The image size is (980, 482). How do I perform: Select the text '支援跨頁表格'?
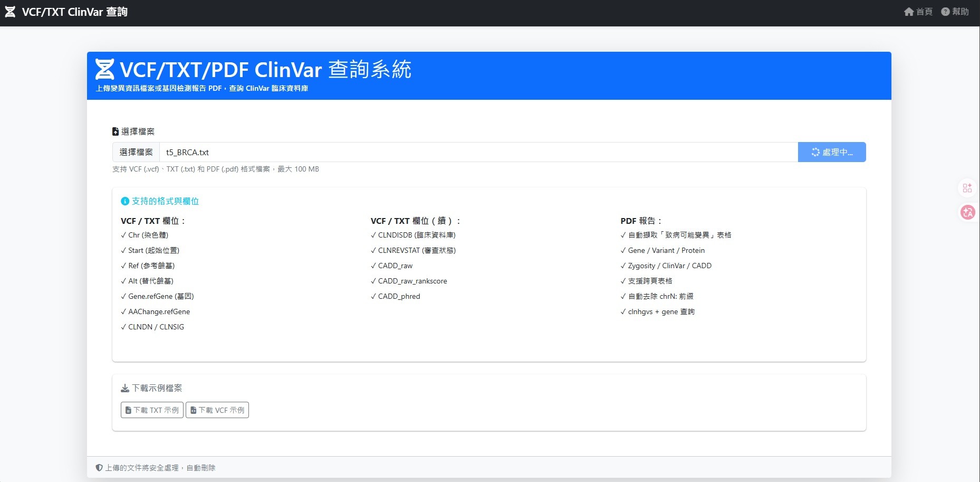click(650, 281)
